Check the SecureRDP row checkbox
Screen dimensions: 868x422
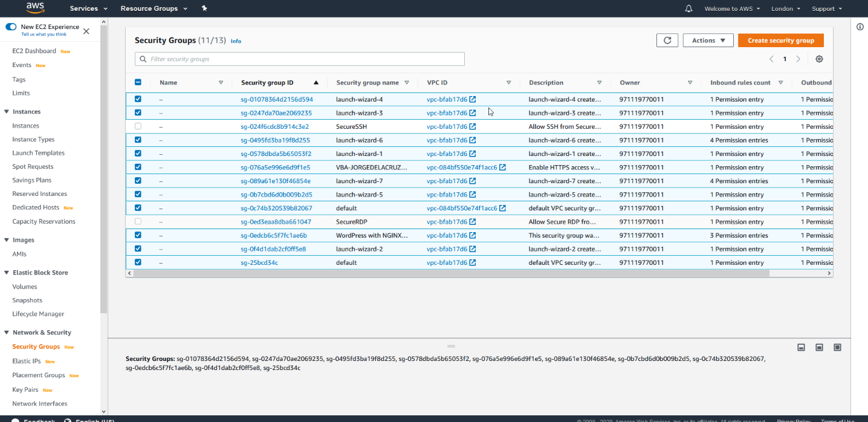pyautogui.click(x=138, y=222)
